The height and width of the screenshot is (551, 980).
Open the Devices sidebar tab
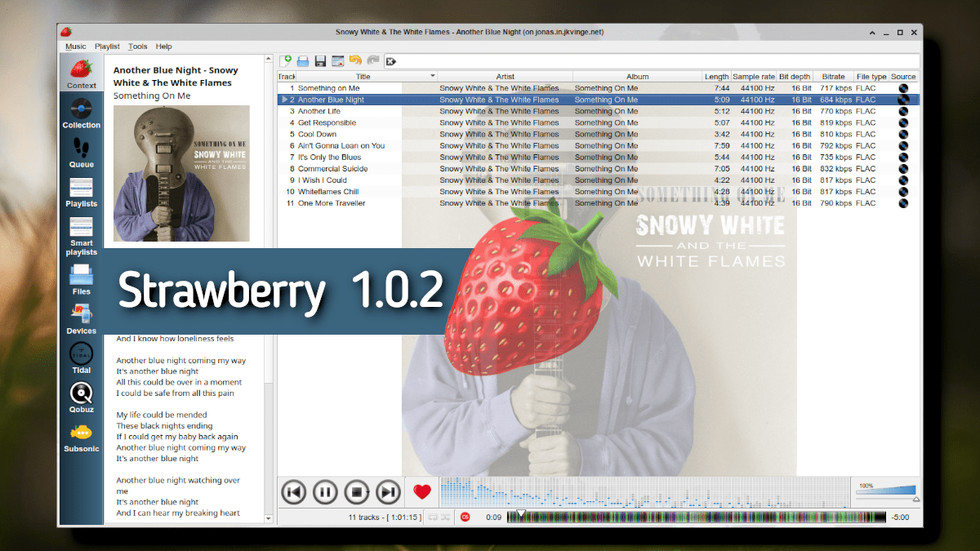click(x=81, y=319)
